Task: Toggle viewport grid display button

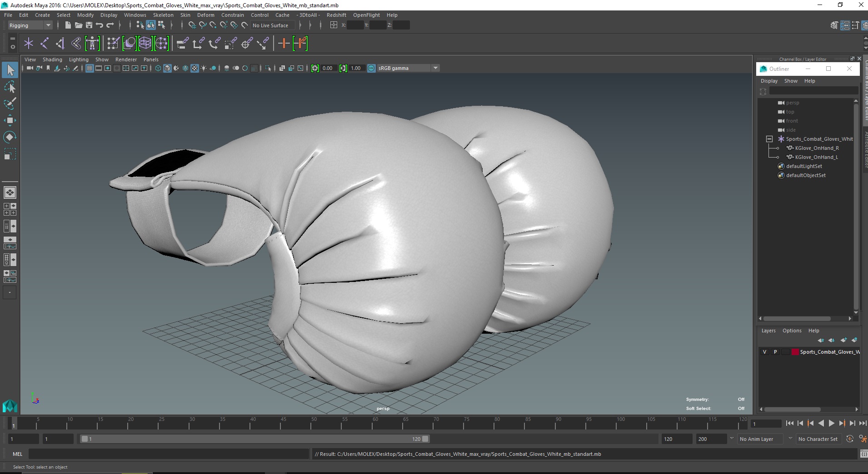Action: (90, 68)
